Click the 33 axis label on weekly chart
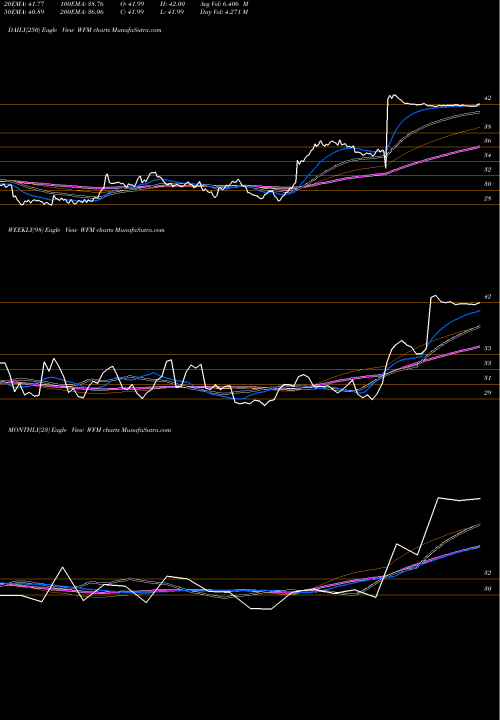Screen dimensions: 500x720 [x=488, y=363]
